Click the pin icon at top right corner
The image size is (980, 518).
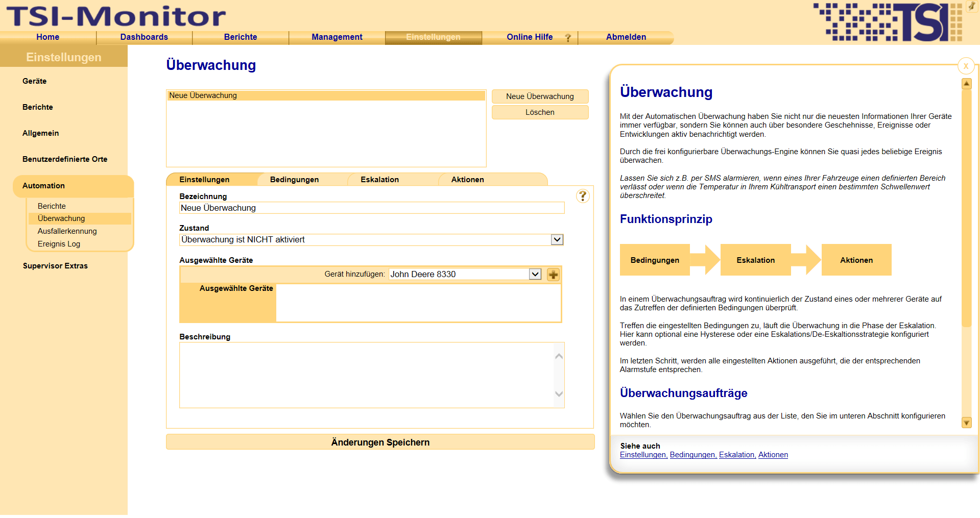coord(971,6)
